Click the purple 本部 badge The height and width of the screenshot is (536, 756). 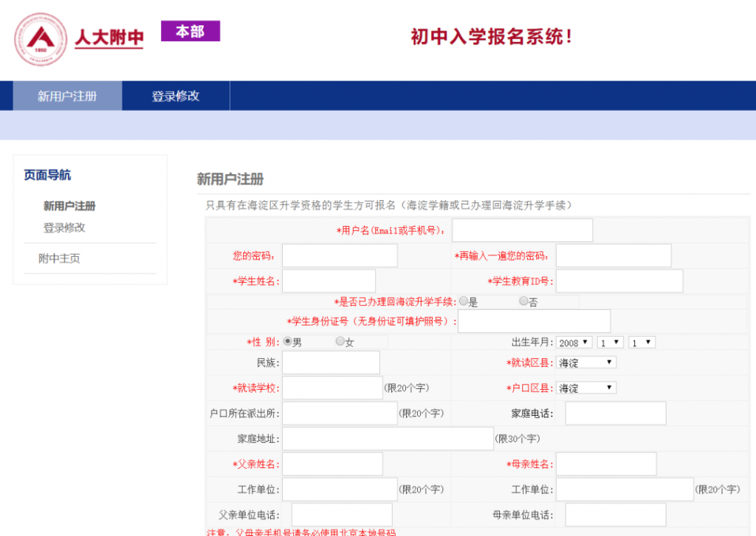tap(190, 32)
